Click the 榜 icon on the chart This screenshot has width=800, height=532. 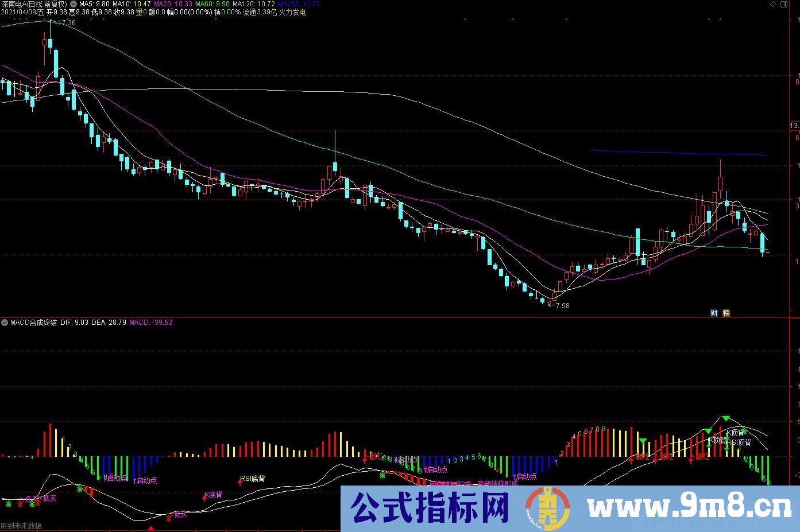coord(726,313)
